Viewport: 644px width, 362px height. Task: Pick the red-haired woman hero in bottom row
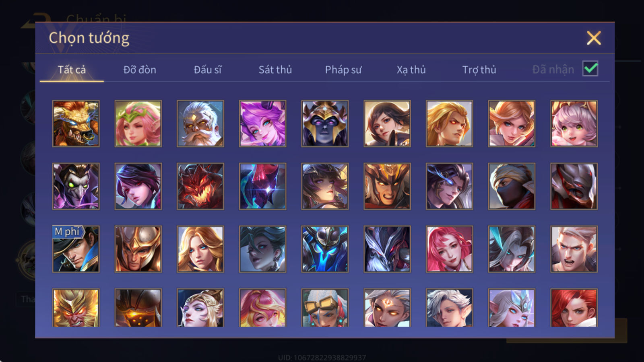click(574, 308)
